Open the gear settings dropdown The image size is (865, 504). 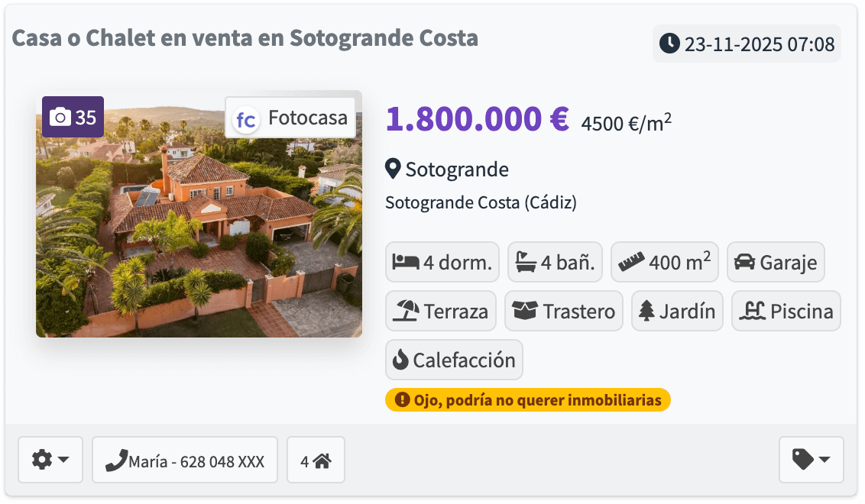(x=50, y=460)
